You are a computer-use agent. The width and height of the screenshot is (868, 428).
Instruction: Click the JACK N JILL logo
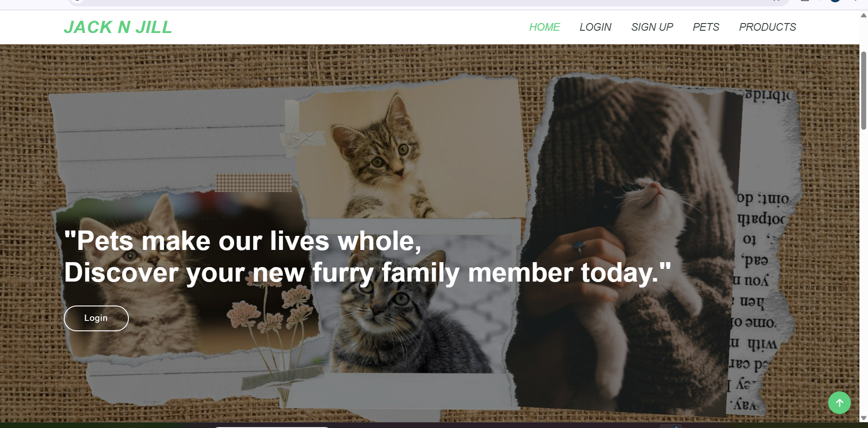click(x=118, y=27)
